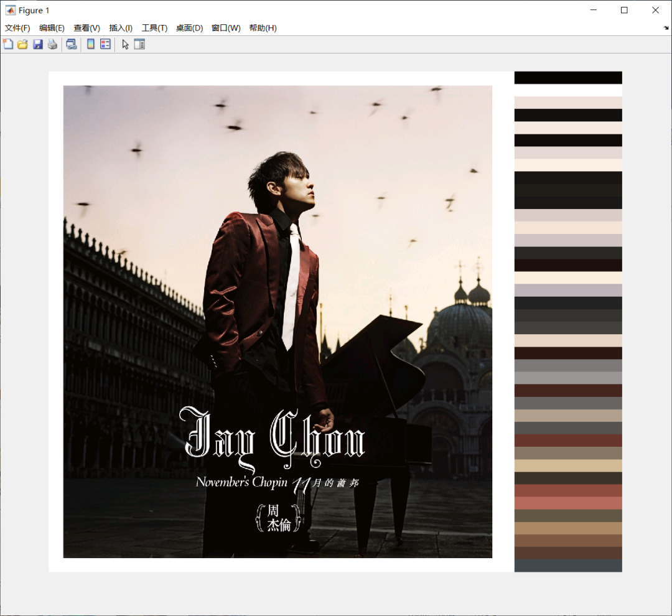This screenshot has height=616, width=672.
Task: Open the 桌面(D) menu
Action: 189,28
